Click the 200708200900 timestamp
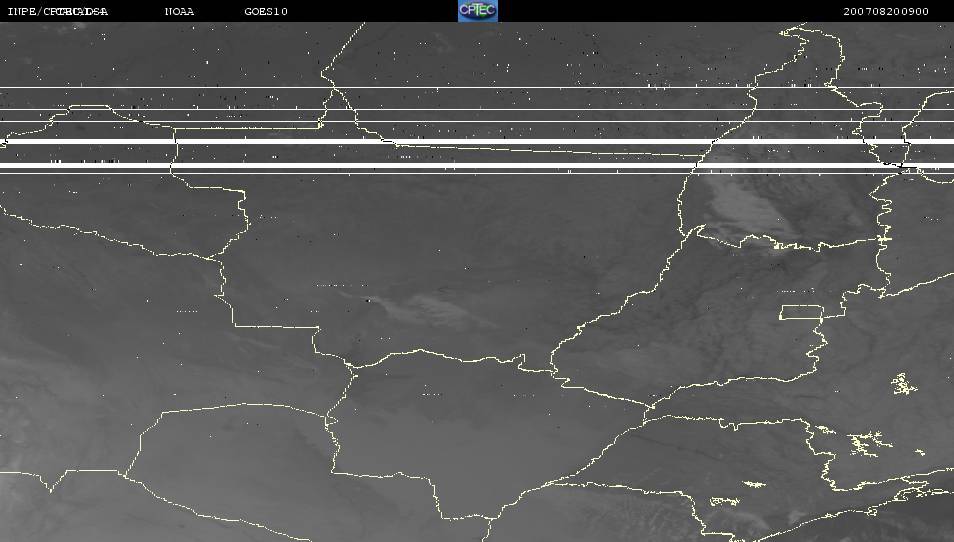Viewport: 954px width, 542px height. [x=885, y=12]
